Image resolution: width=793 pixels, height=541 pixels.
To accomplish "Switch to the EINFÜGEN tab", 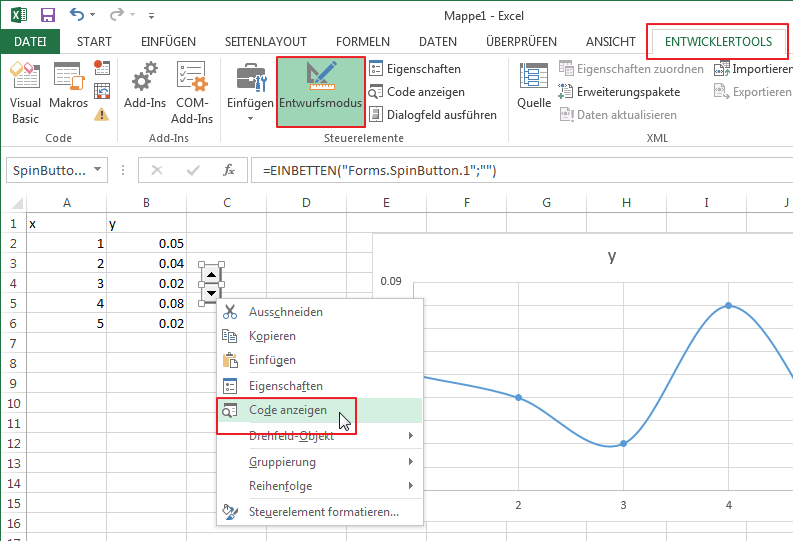I will pos(168,41).
